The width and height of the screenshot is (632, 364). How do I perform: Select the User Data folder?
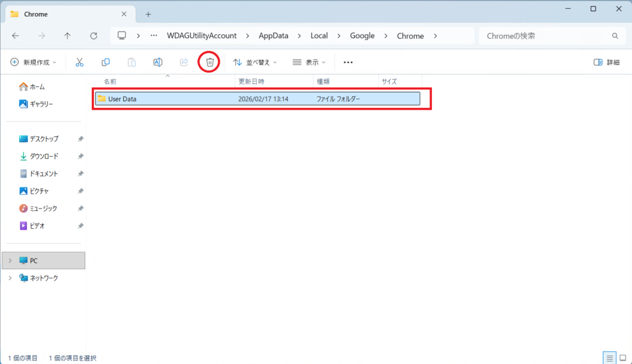[122, 99]
